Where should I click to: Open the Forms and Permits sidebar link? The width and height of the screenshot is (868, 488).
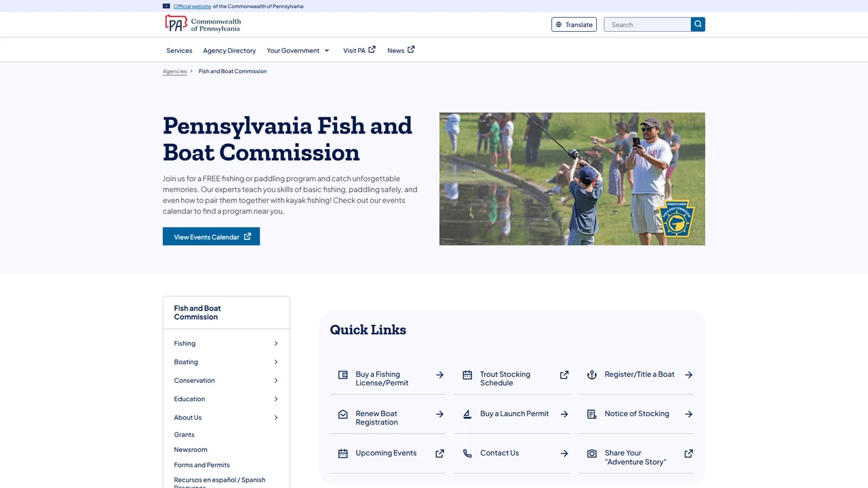(x=201, y=465)
